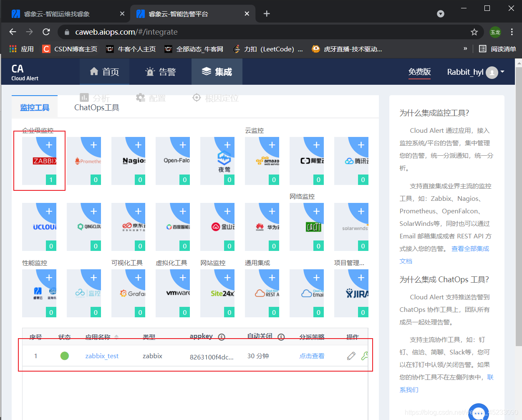Add a Zabbix monitoring integration
522x420 pixels.
(39, 161)
